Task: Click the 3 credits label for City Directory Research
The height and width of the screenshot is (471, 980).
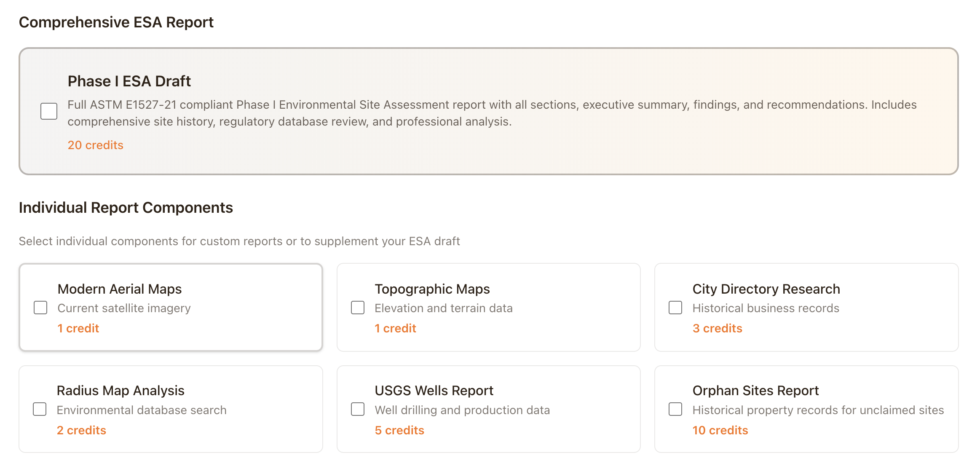Action: (717, 328)
